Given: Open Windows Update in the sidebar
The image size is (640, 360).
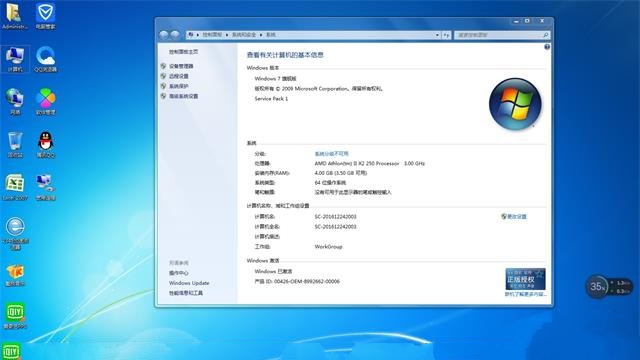Looking at the screenshot, I should click(x=189, y=283).
